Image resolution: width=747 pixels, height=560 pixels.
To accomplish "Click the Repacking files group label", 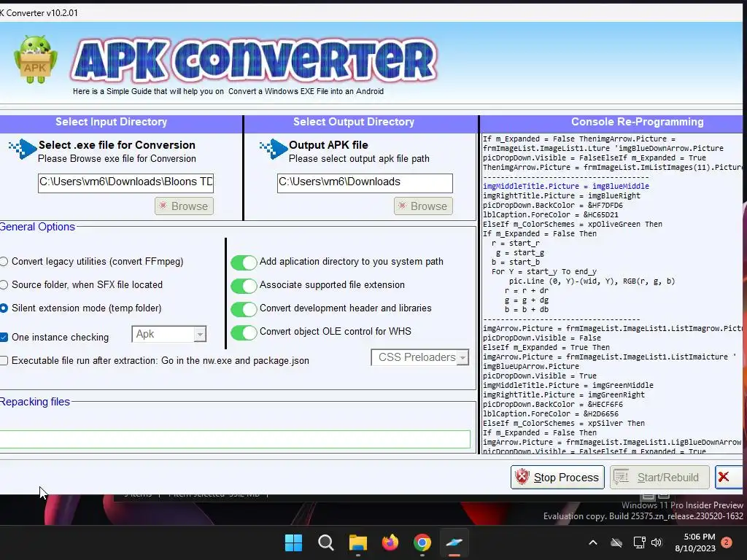I will pyautogui.click(x=35, y=402).
